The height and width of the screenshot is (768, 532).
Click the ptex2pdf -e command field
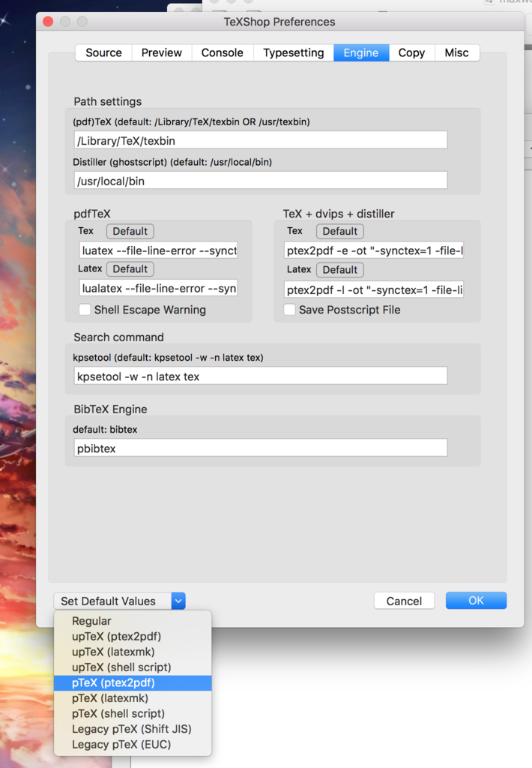click(x=374, y=250)
